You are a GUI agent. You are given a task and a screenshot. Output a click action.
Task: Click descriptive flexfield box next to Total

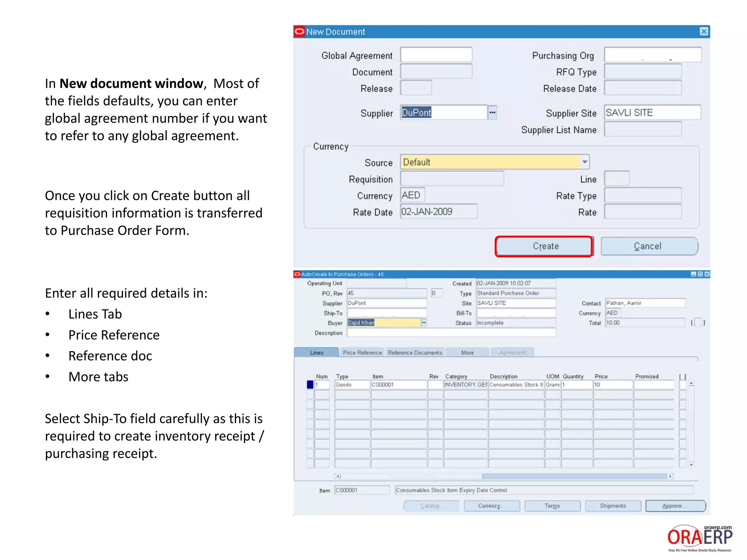[698, 323]
